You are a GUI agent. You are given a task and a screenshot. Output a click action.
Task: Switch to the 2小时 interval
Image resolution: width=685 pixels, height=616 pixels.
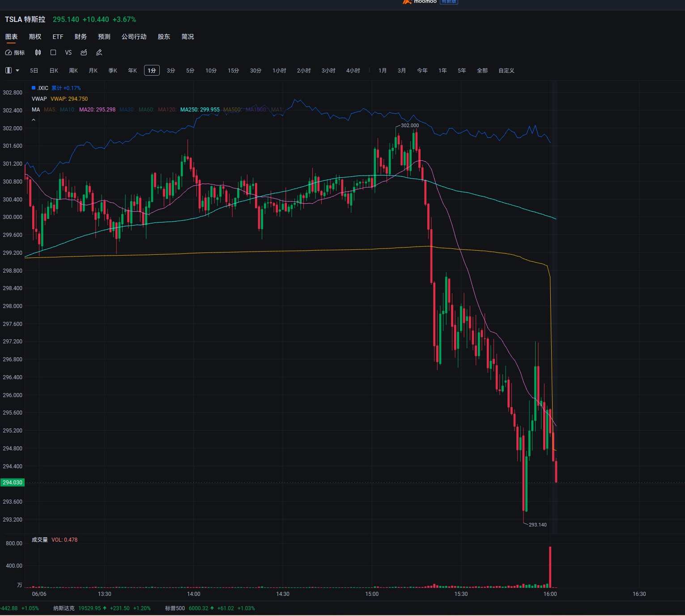[x=304, y=71]
